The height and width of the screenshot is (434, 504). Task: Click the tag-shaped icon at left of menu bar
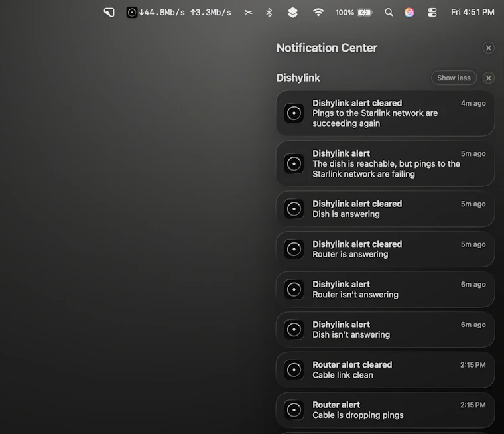point(109,12)
